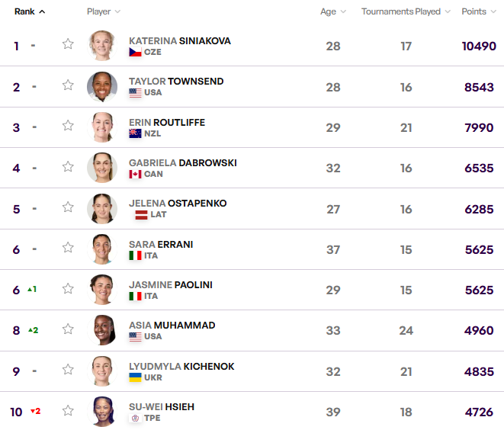Click the Latvian flag beside LAT
The height and width of the screenshot is (430, 504).
click(141, 215)
